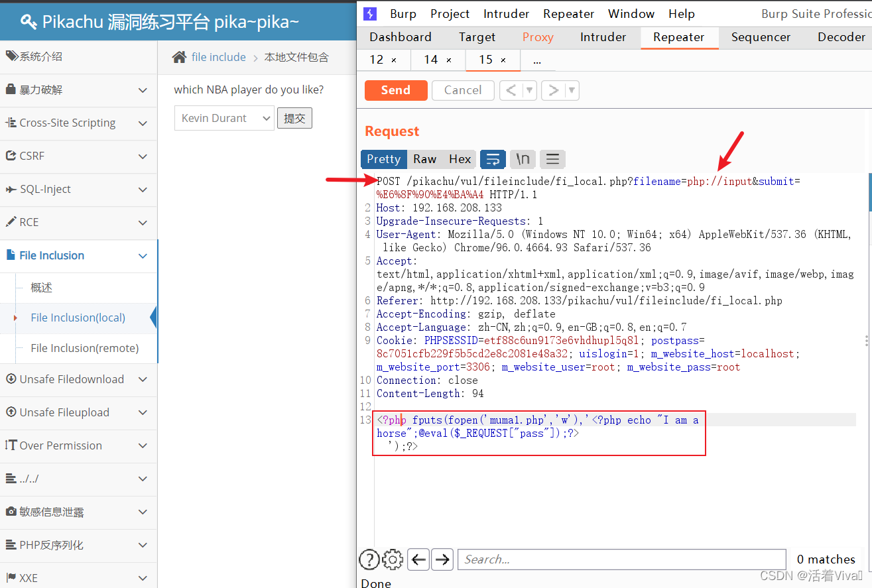Viewport: 872px width, 588px height.
Task: Click the tag icon beside 系统介绍
Action: (12, 56)
